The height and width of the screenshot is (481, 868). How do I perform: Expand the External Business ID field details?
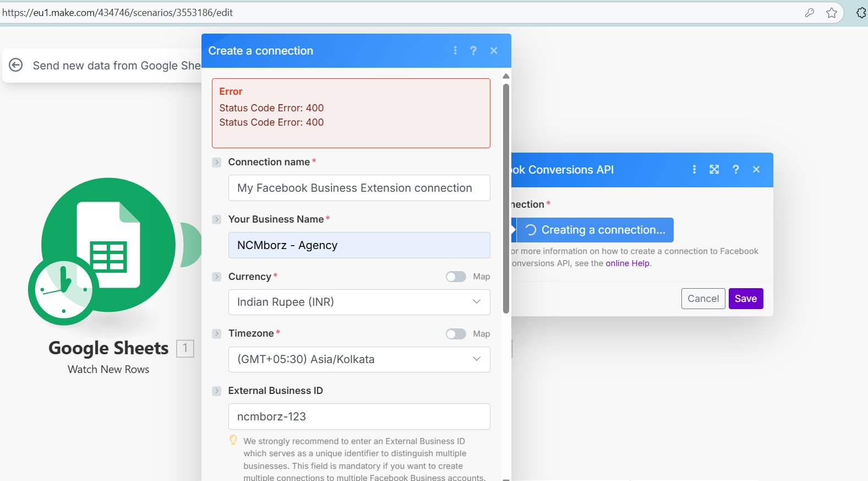pos(217,391)
